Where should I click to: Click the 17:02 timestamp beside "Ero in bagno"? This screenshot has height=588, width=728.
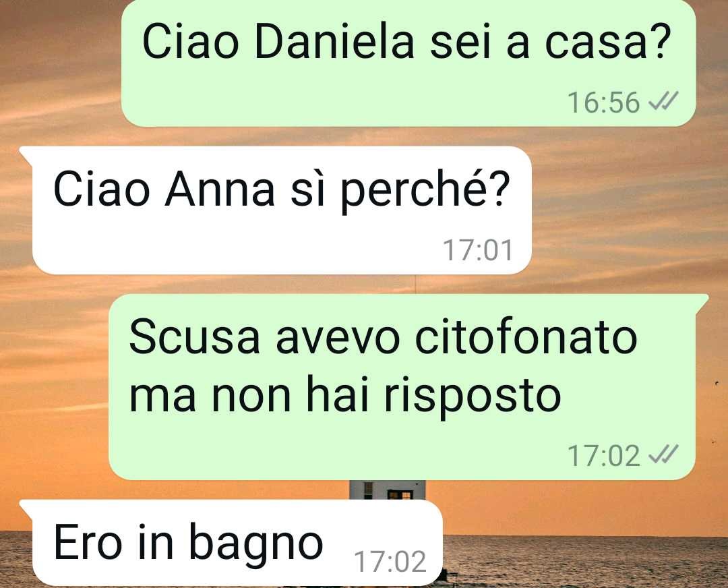click(x=390, y=561)
